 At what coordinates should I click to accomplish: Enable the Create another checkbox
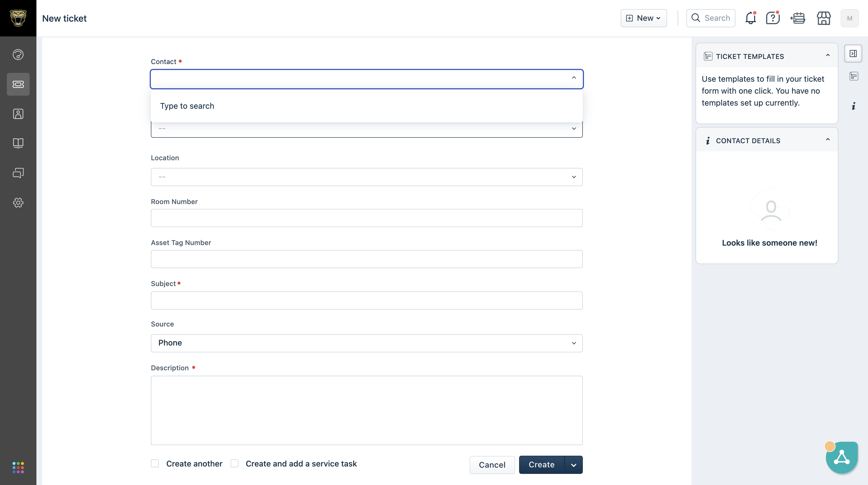click(x=155, y=463)
